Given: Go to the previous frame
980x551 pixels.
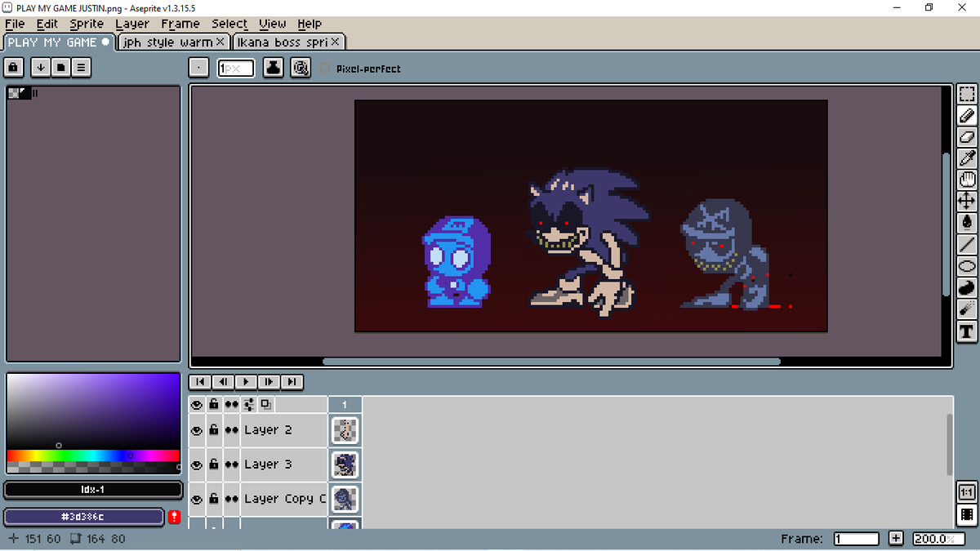Looking at the screenshot, I should pyautogui.click(x=223, y=382).
